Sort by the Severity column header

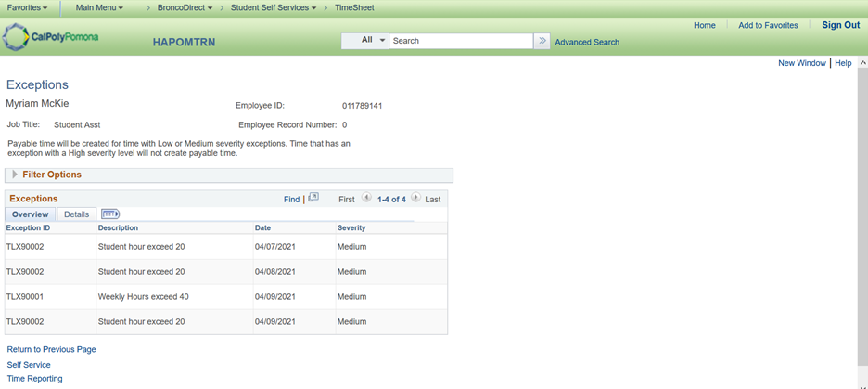click(351, 227)
